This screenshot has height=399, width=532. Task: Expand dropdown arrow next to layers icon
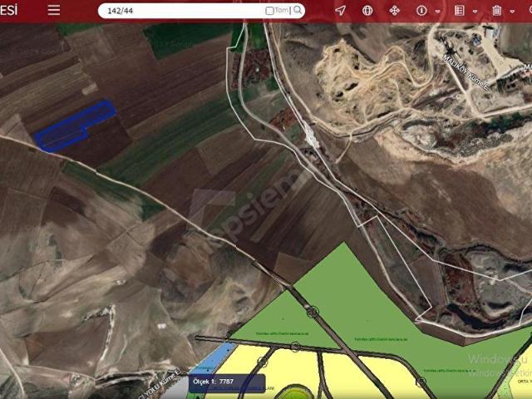pyautogui.click(x=475, y=12)
